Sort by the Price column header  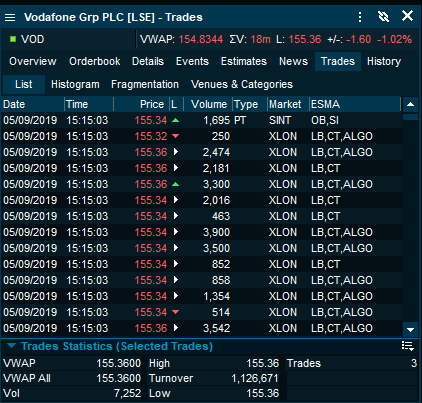click(142, 104)
